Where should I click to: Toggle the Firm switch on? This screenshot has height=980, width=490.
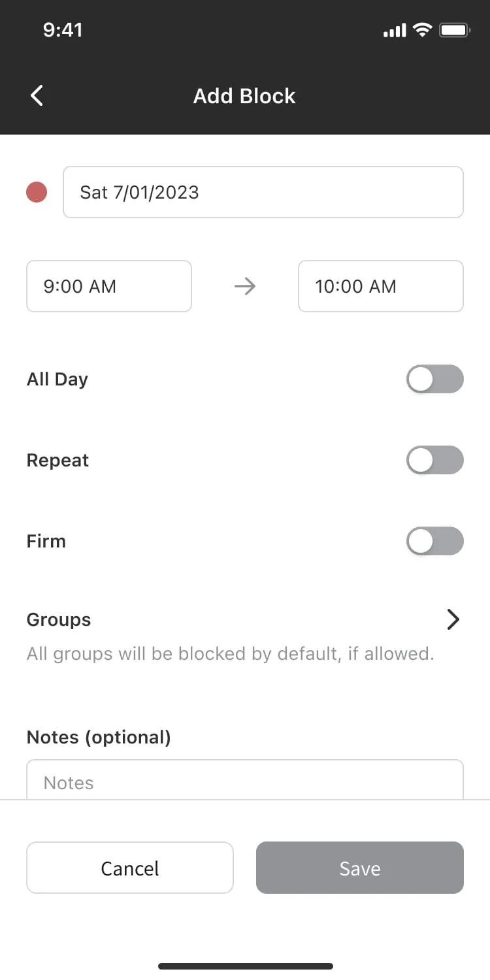click(434, 541)
